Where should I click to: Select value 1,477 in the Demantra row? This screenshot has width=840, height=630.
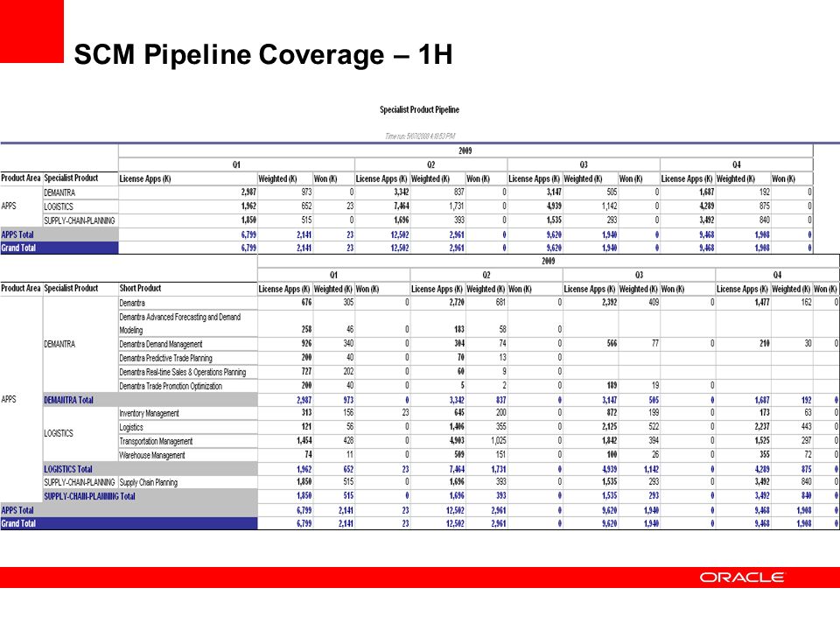[x=762, y=302]
